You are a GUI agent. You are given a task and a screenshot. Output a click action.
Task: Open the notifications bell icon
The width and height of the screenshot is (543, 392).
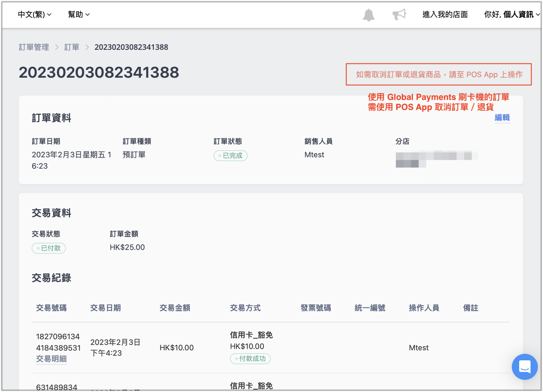click(x=369, y=15)
